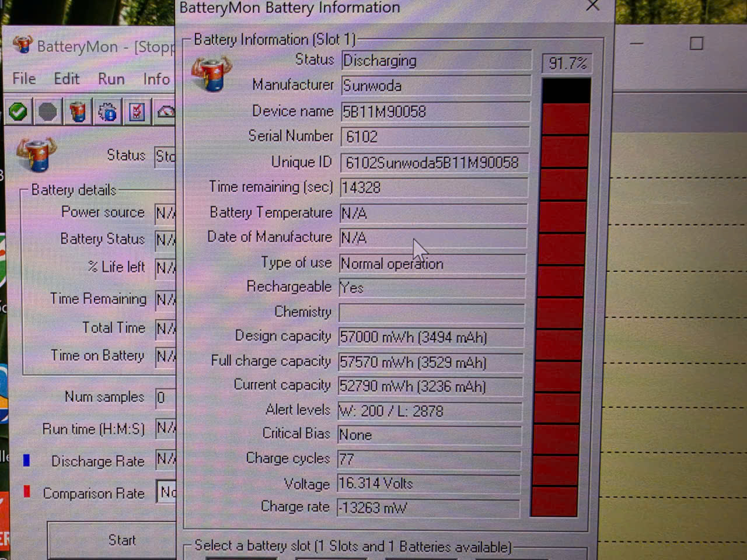Close the BatteryMon Battery Information dialog

click(593, 6)
